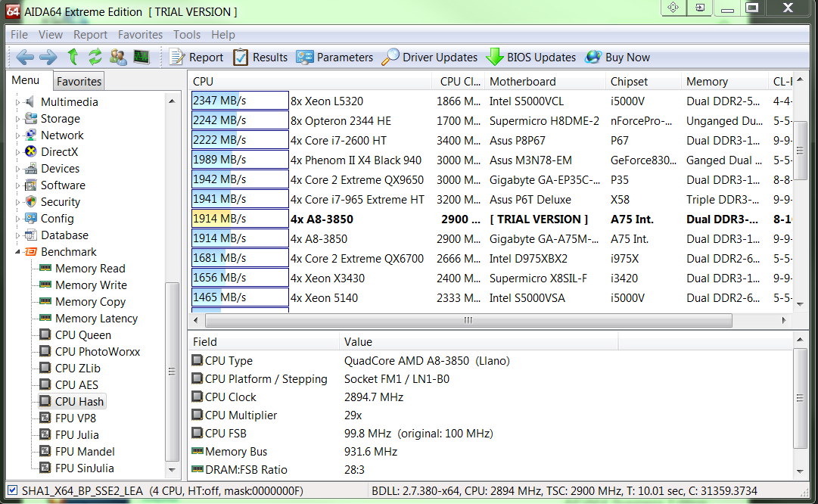Viewport: 818px width, 504px height.
Task: Click the sidebar tree scroll-down arrow
Action: point(173,470)
